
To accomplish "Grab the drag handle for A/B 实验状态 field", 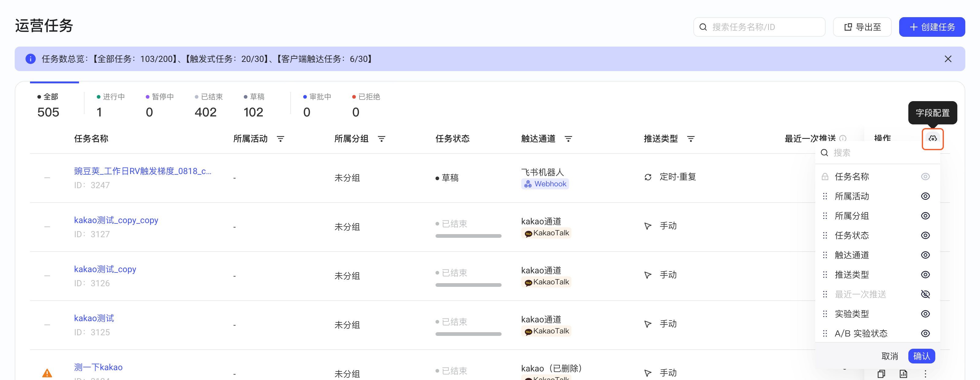I will [x=825, y=333].
